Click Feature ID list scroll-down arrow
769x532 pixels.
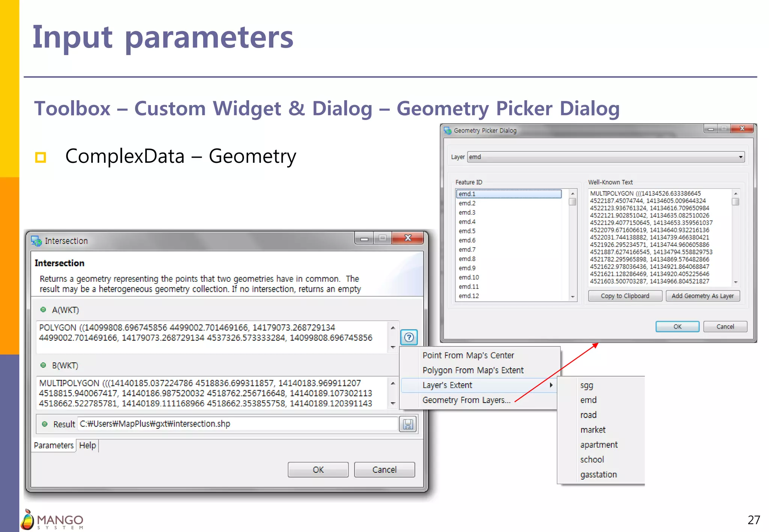point(573,297)
